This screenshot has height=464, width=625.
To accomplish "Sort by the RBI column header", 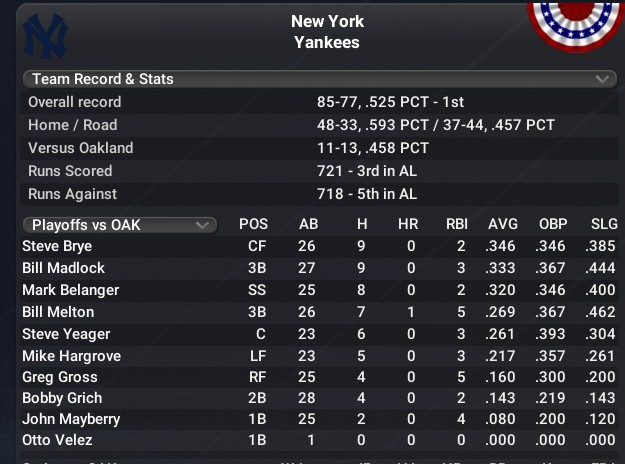I will pos(457,224).
